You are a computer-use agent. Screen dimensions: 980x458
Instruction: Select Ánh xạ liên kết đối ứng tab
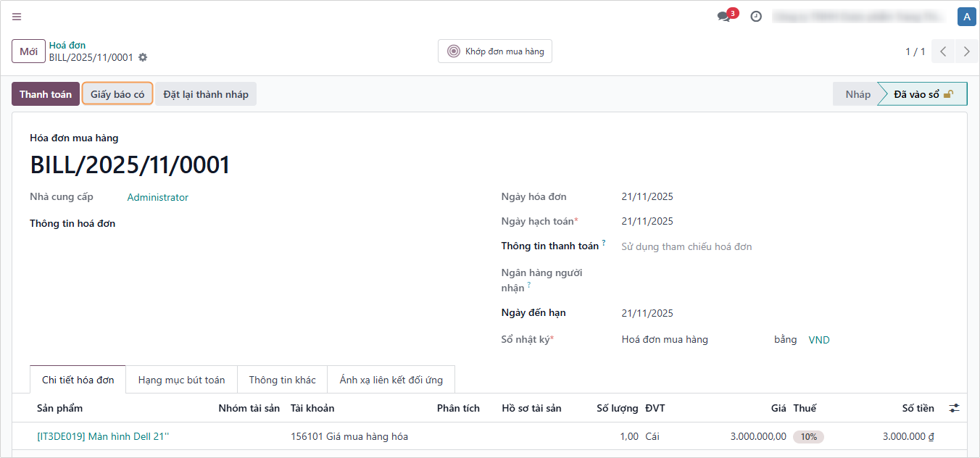point(391,380)
